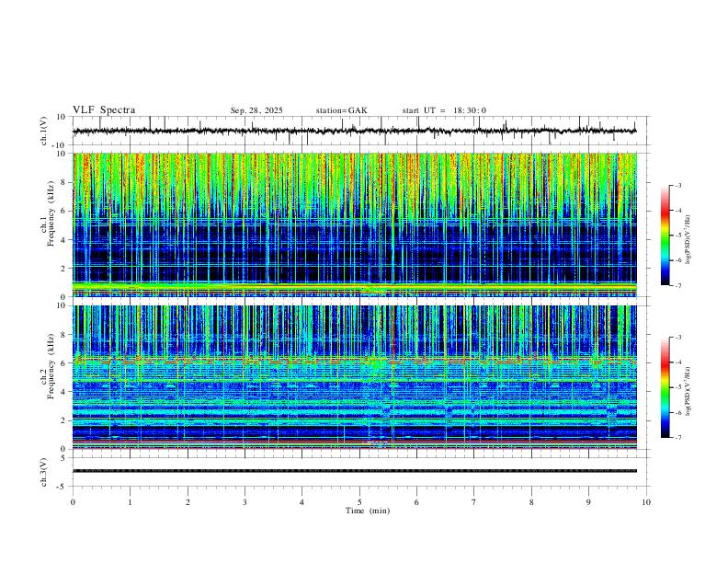Click time axis tick label "8"

(x=531, y=502)
